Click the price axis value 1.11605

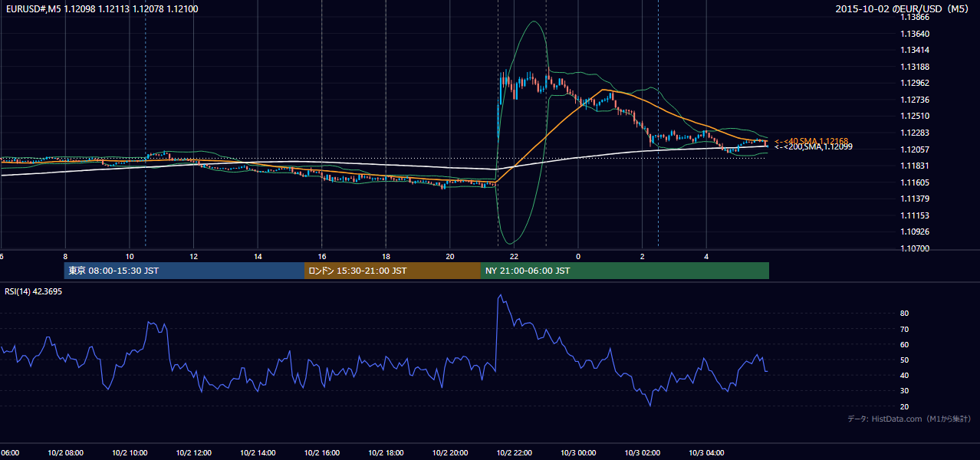pyautogui.click(x=915, y=182)
